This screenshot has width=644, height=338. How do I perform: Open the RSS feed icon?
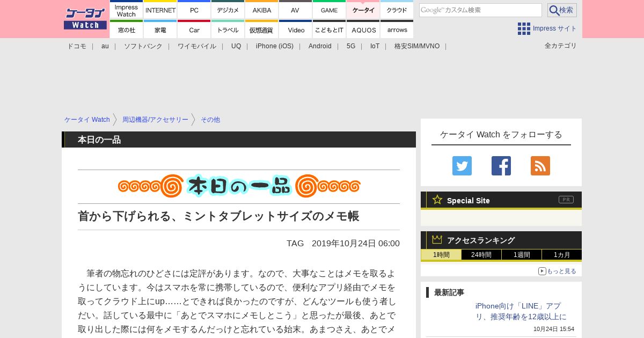540,166
